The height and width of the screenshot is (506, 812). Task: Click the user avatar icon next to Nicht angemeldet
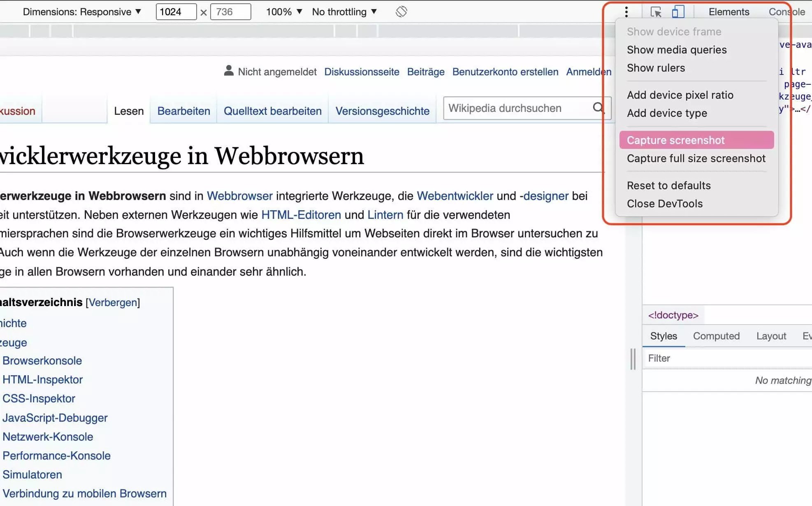click(x=228, y=71)
